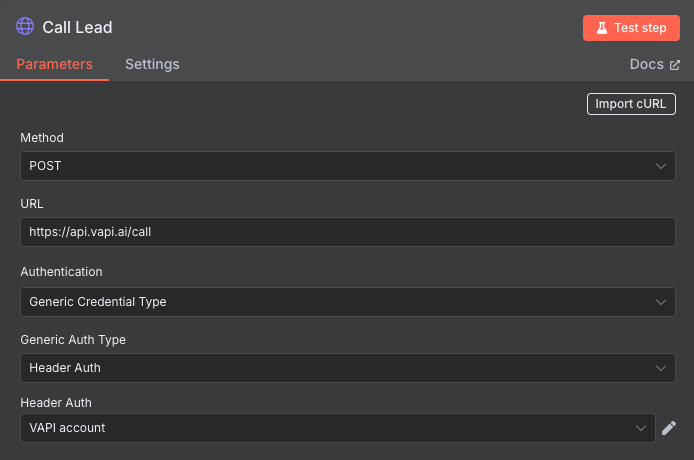Viewport: 694px width, 460px height.
Task: Click the Call Lead node title
Action: (x=77, y=27)
